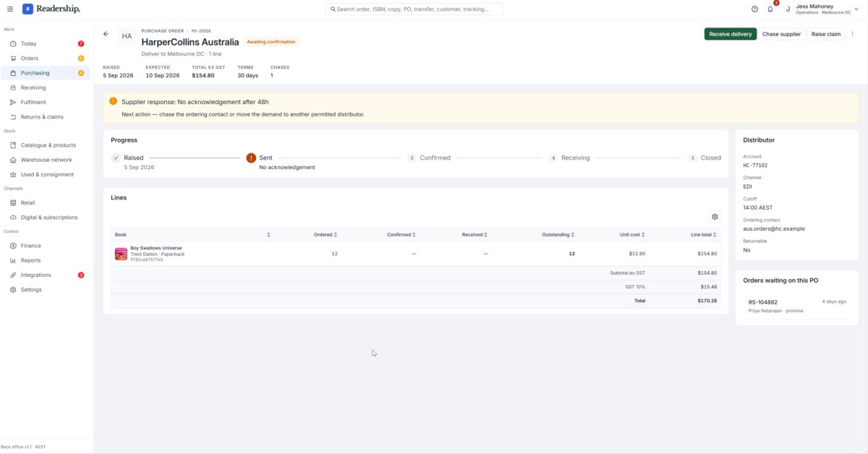Image resolution: width=868 pixels, height=454 pixels.
Task: Open the notifications bell
Action: click(x=770, y=9)
